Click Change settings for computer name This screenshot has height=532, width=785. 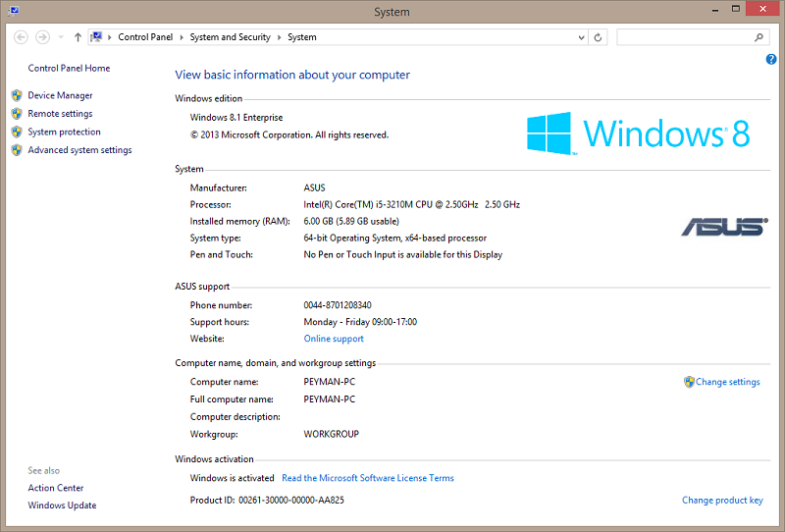point(727,382)
